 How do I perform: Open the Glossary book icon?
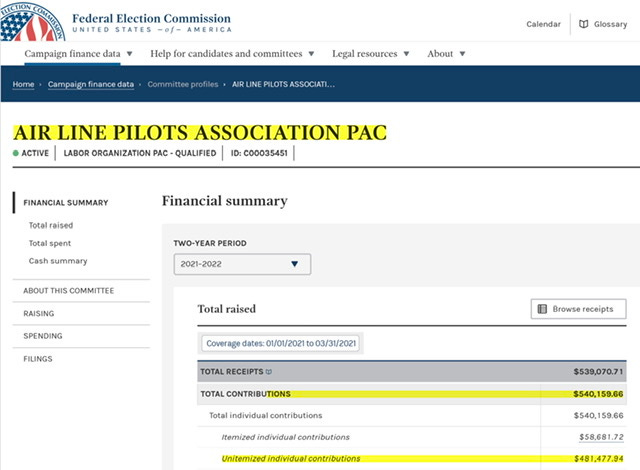[584, 24]
